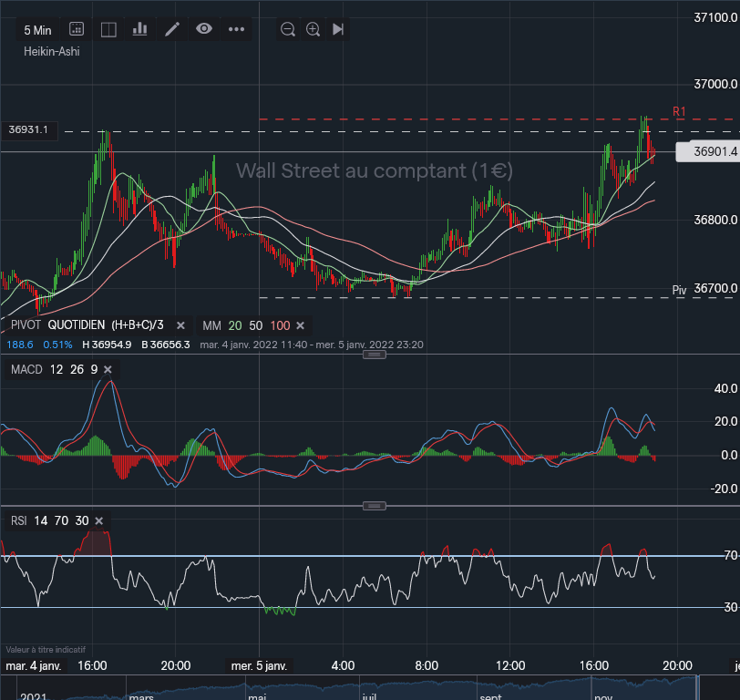The height and width of the screenshot is (700, 740).
Task: Click the 0.51% change value
Action: [57, 345]
